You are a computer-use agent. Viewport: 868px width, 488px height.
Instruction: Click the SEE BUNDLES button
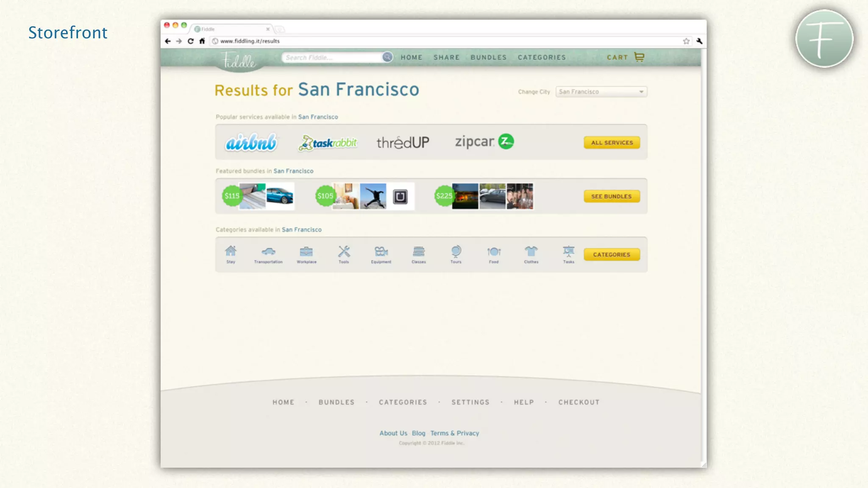point(611,196)
